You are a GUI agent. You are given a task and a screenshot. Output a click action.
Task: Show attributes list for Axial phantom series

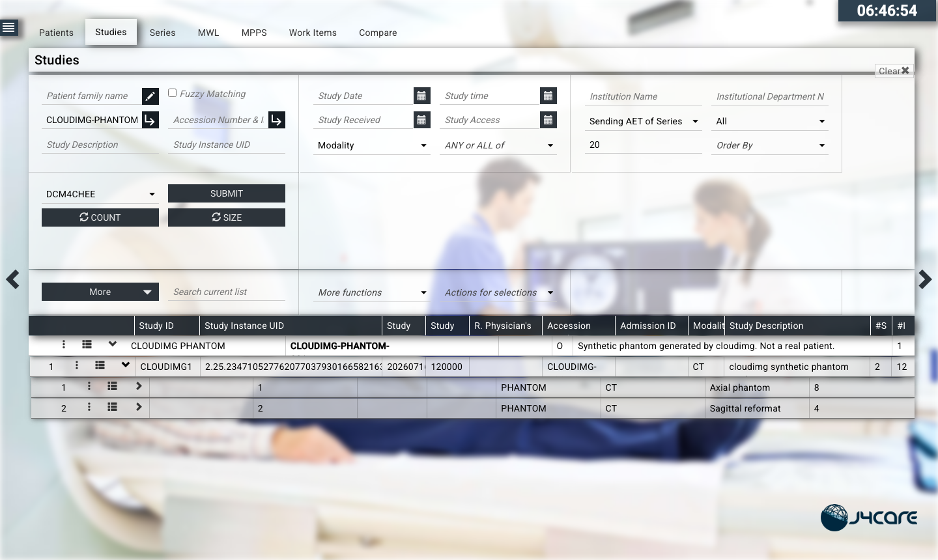click(x=112, y=386)
